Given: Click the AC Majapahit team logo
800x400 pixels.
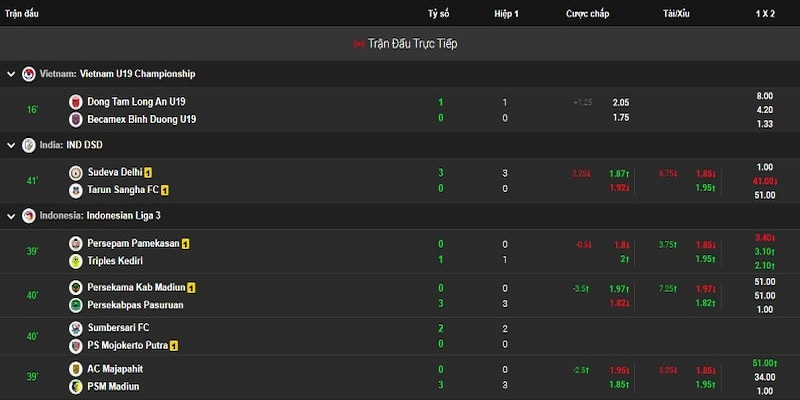Looking at the screenshot, I should 76,369.
